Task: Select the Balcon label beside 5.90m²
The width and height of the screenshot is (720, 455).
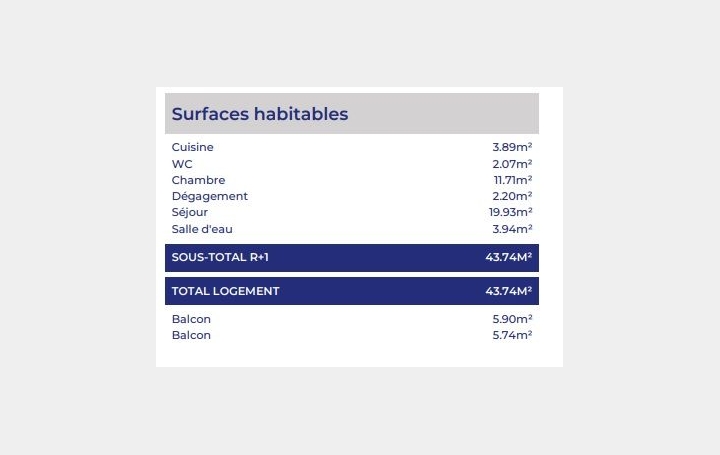Action: click(191, 319)
